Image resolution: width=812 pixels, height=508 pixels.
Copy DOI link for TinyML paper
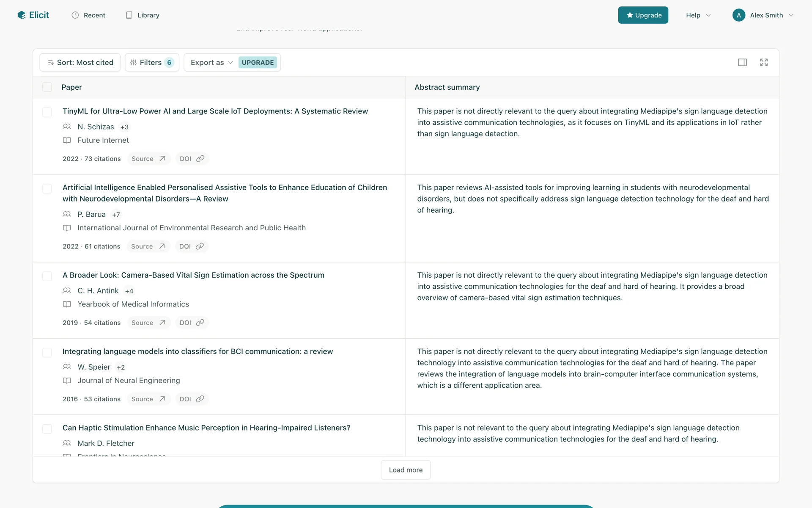pos(200,159)
